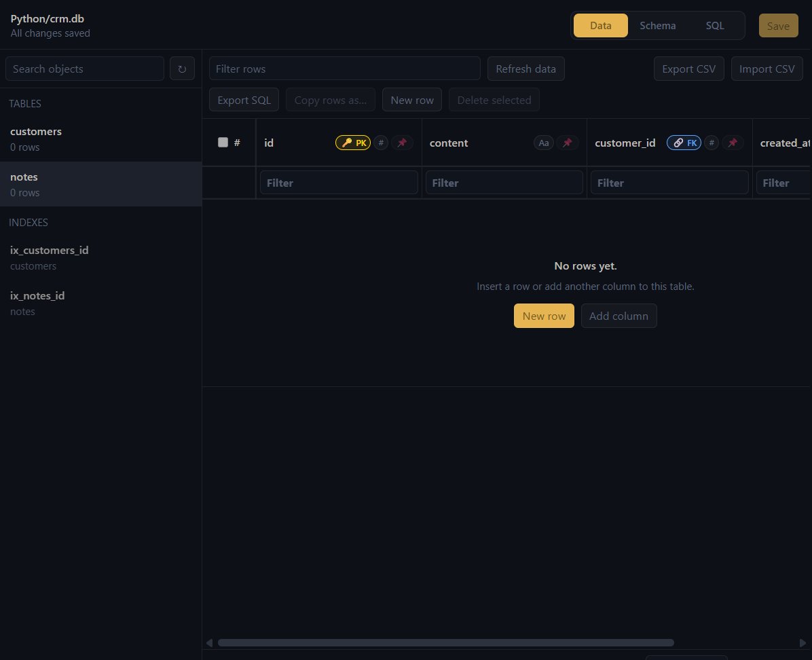Click the left arrow of horizontal scrollbar
812x660 pixels.
(209, 642)
